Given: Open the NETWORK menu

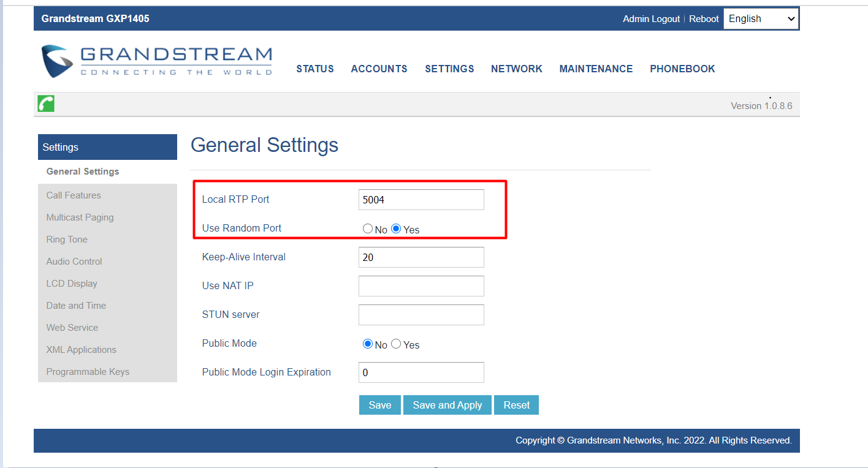Looking at the screenshot, I should tap(517, 69).
